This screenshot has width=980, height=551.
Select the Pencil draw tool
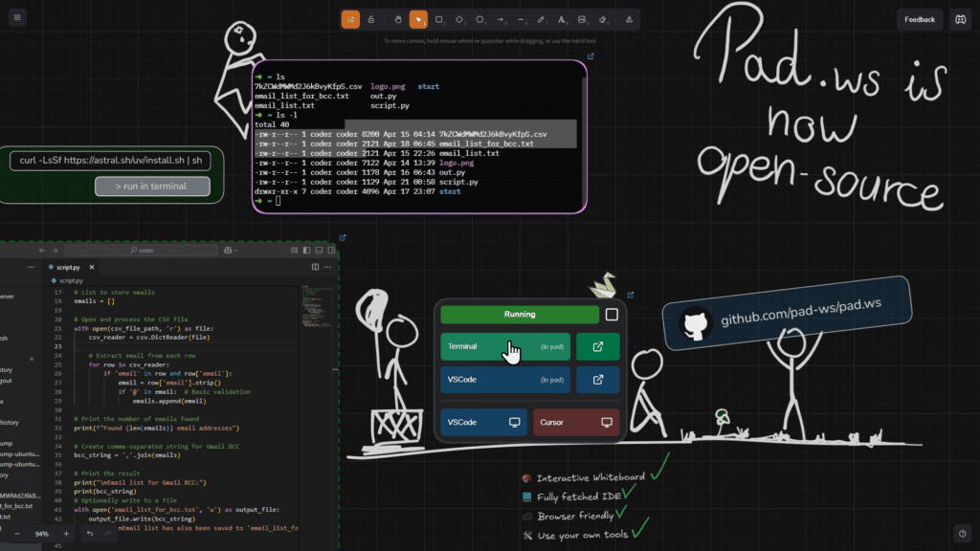coord(541,19)
